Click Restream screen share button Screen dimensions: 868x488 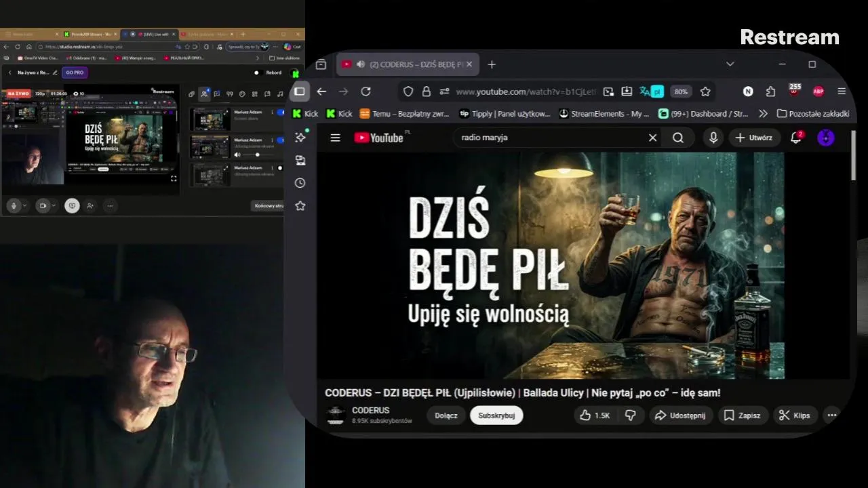pos(72,205)
